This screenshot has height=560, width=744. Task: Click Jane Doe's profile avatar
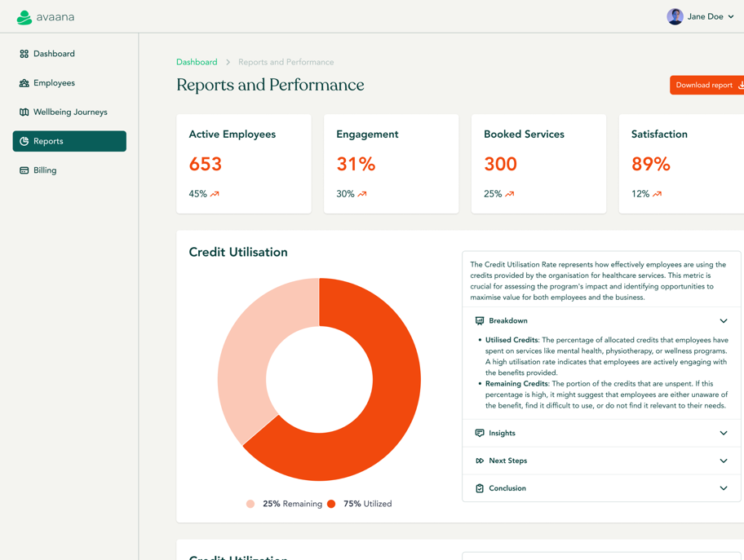675,16
